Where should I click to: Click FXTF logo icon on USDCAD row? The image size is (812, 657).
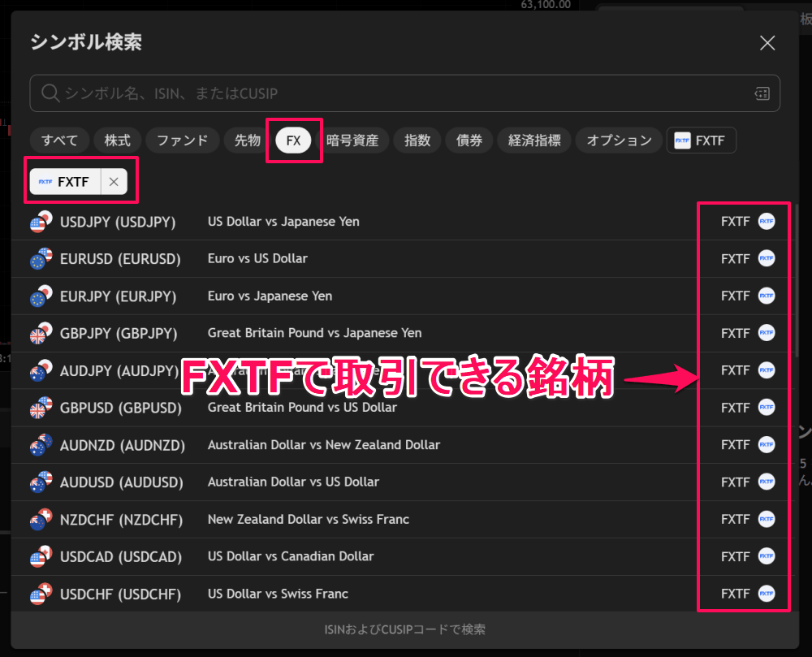pyautogui.click(x=767, y=556)
